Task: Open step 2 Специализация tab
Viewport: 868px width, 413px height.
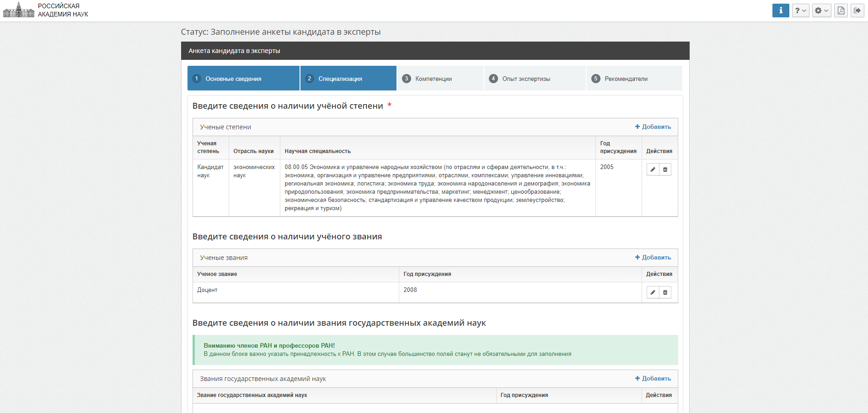Action: [348, 78]
